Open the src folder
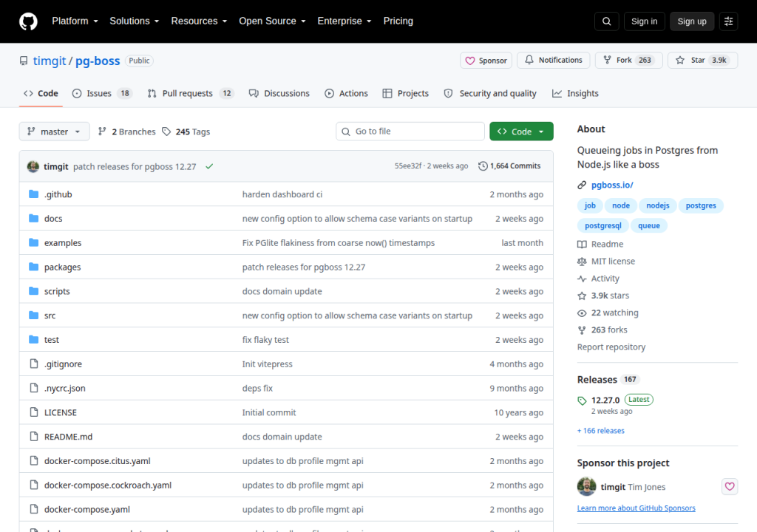Viewport: 757px width, 532px height. coord(50,316)
